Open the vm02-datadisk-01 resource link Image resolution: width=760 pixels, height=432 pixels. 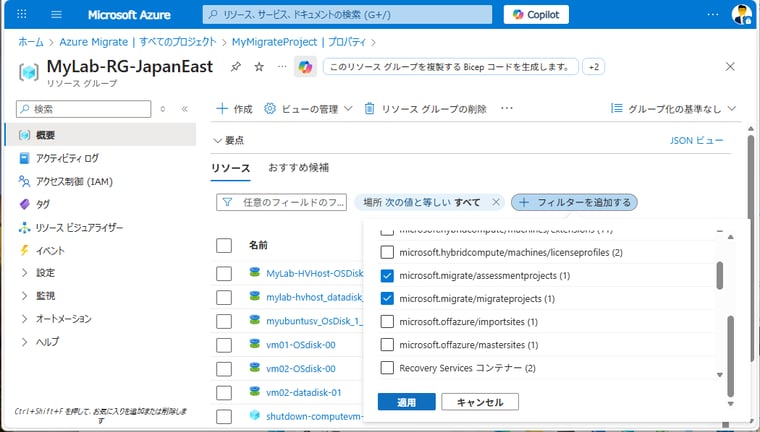tap(304, 392)
